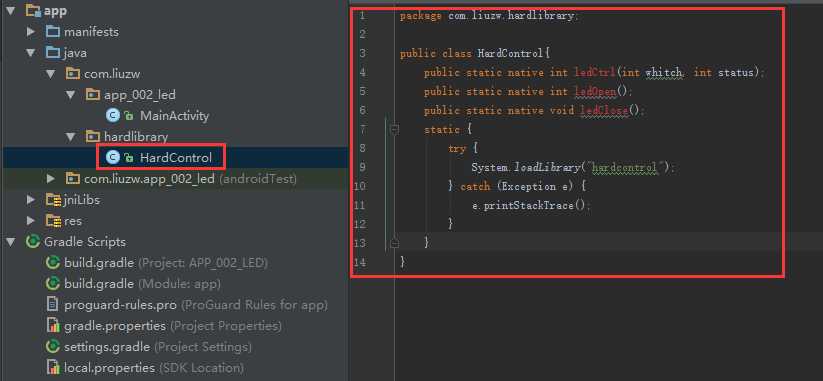823x381 pixels.
Task: Expand the manifests folder arrow
Action: 31,32
